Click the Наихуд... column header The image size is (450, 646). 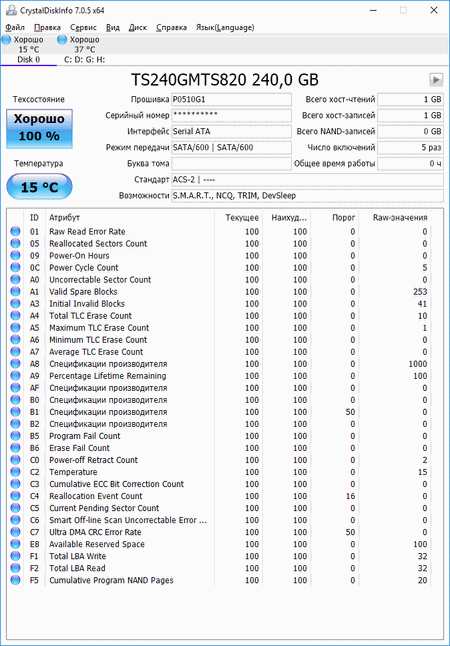pos(286,218)
